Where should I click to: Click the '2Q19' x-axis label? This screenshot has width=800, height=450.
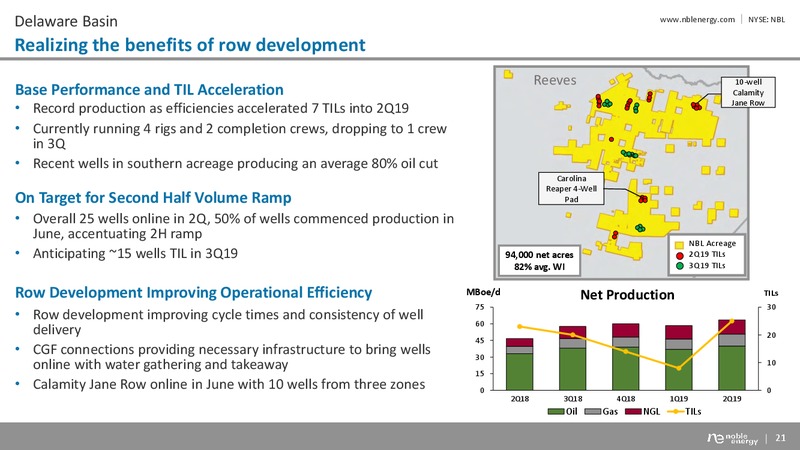(732, 399)
